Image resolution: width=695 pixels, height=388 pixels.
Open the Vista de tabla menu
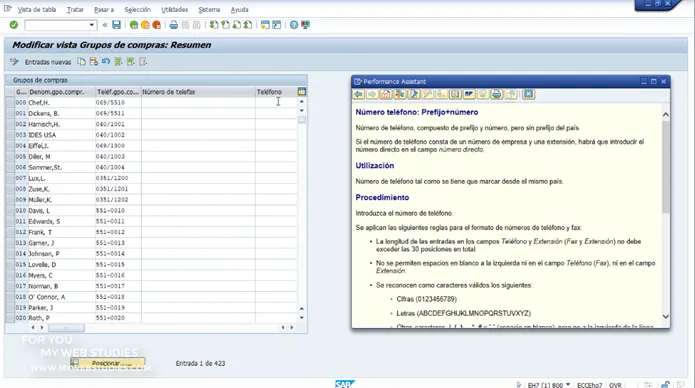click(x=37, y=9)
